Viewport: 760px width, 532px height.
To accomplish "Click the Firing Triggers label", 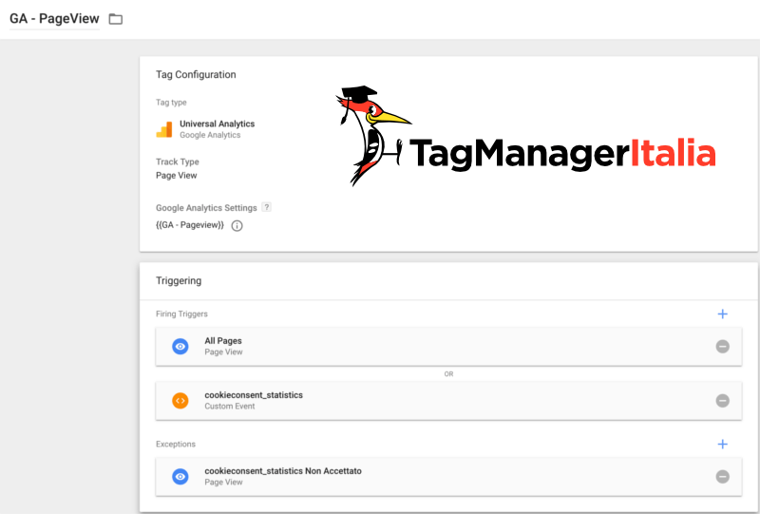I will point(181,313).
